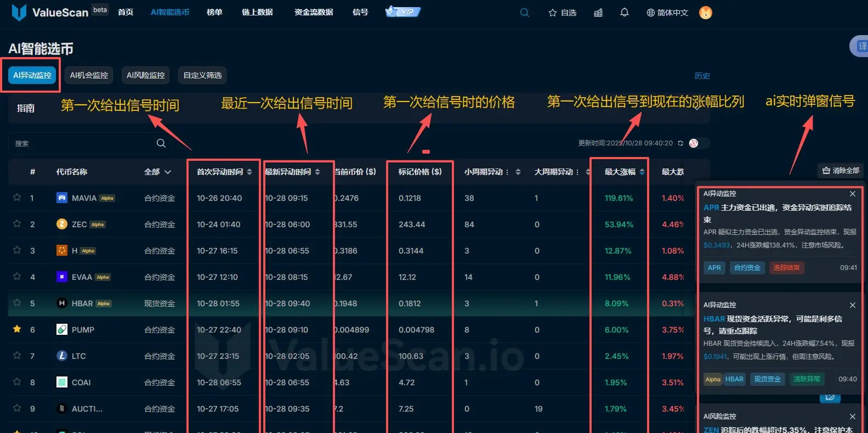Click the 追踪结束 tag in APR popup

click(x=786, y=268)
